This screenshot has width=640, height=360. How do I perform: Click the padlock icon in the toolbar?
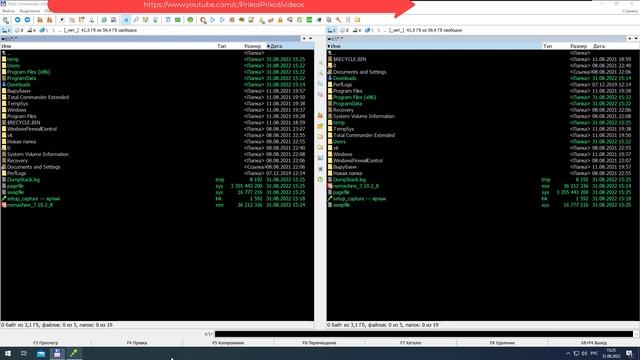click(x=280, y=20)
